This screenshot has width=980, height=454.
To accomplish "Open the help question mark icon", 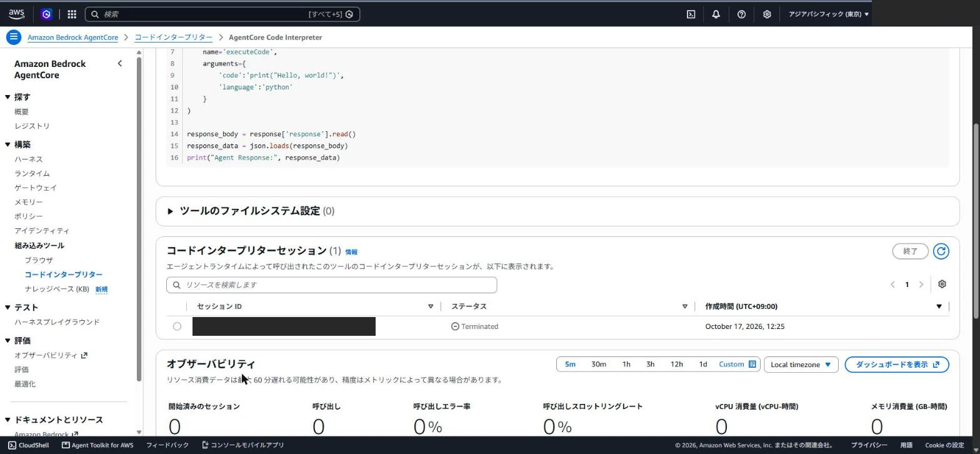I will point(741,14).
